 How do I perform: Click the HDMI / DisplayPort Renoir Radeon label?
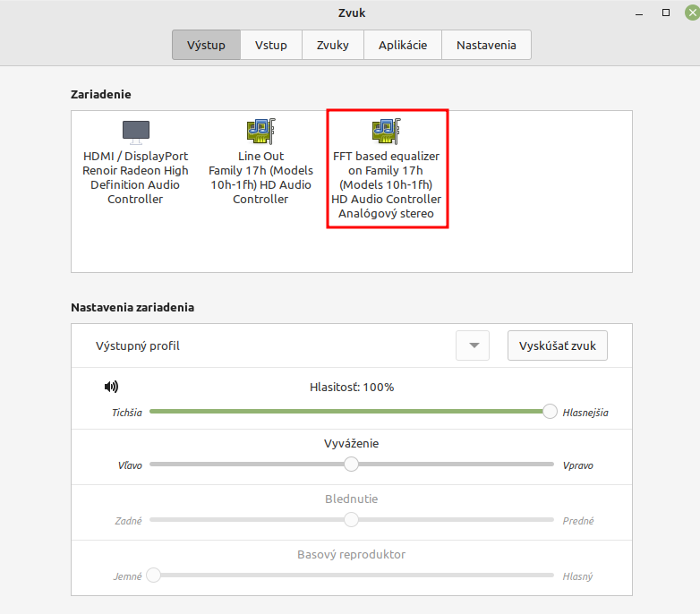pos(136,177)
